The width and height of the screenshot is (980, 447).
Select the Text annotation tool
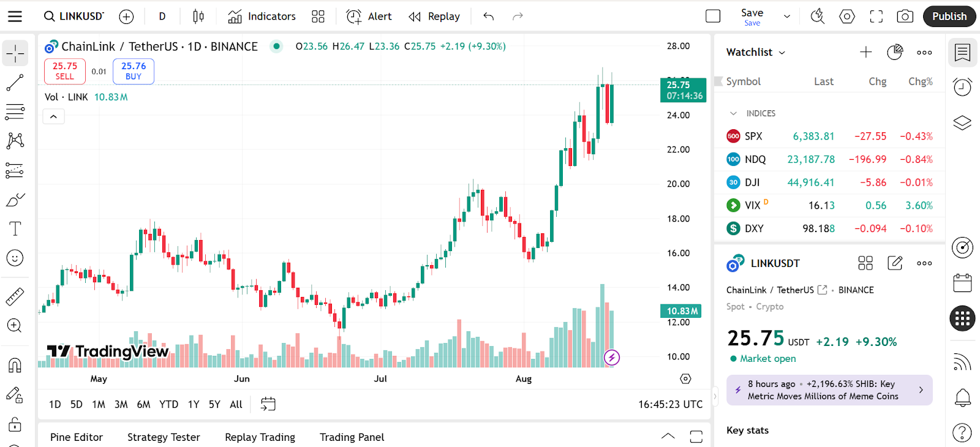pos(15,229)
